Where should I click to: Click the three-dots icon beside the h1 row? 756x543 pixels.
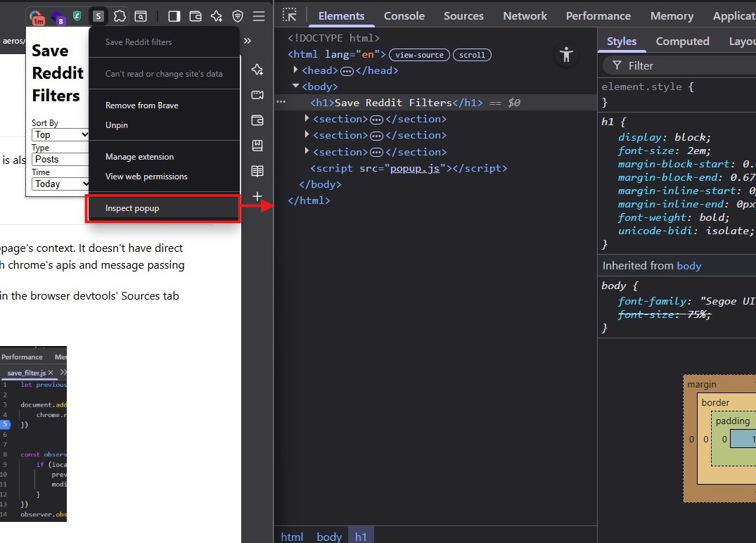click(x=281, y=102)
